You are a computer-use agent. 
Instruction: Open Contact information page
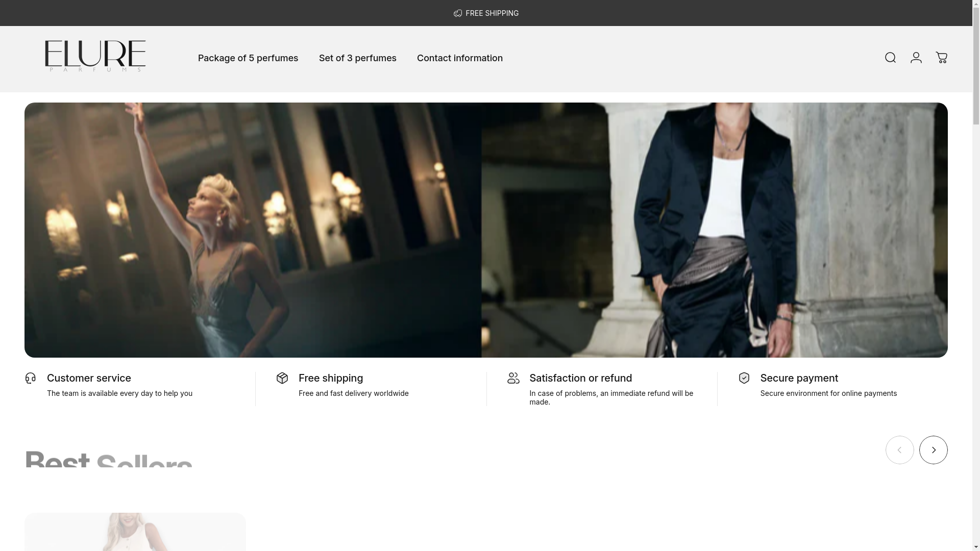(x=459, y=58)
